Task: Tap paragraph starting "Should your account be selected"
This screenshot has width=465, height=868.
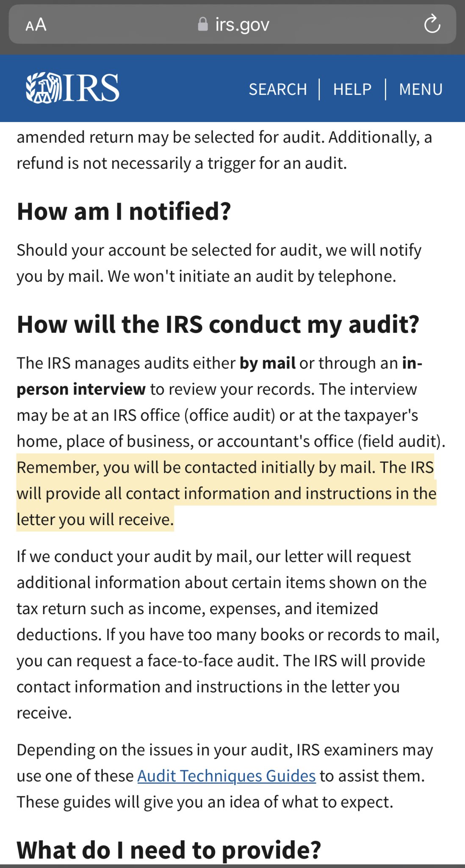Action: click(x=219, y=263)
